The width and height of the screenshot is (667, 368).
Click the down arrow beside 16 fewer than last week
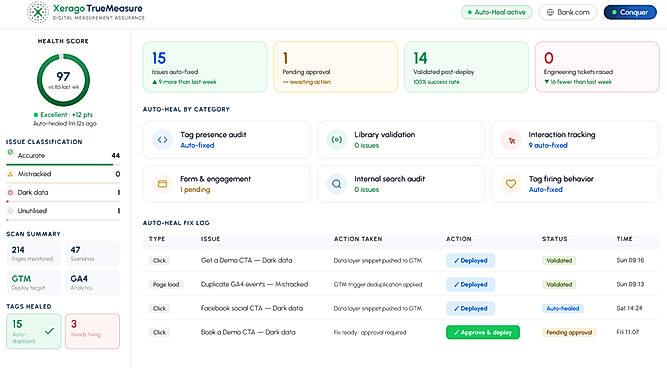(547, 82)
